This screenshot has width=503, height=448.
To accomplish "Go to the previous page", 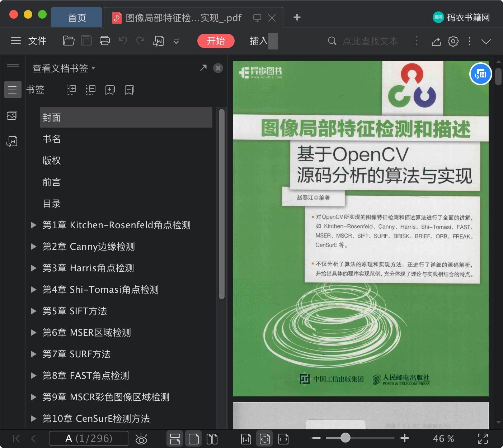I will pos(33,439).
